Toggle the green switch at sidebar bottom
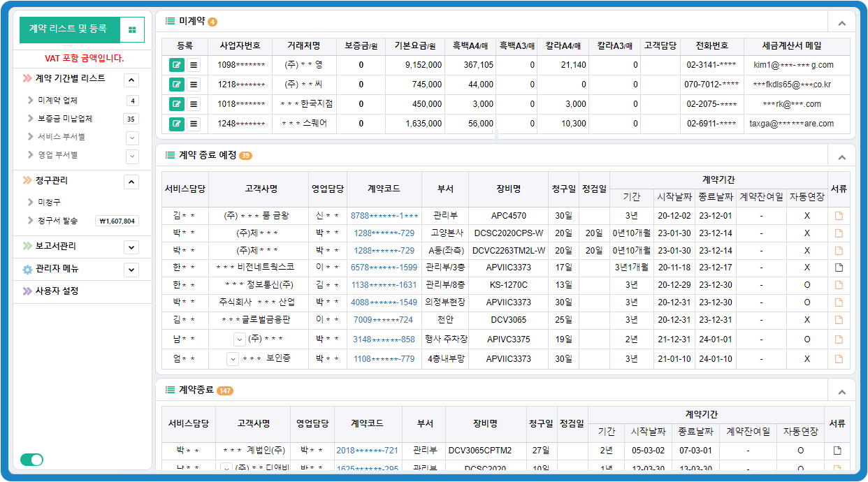The height and width of the screenshot is (482, 868). (31, 459)
